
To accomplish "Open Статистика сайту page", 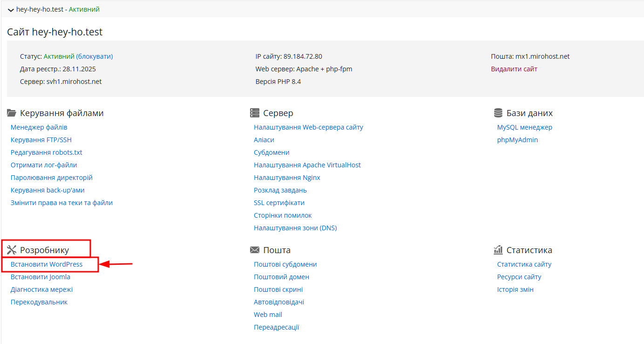I will tap(524, 264).
